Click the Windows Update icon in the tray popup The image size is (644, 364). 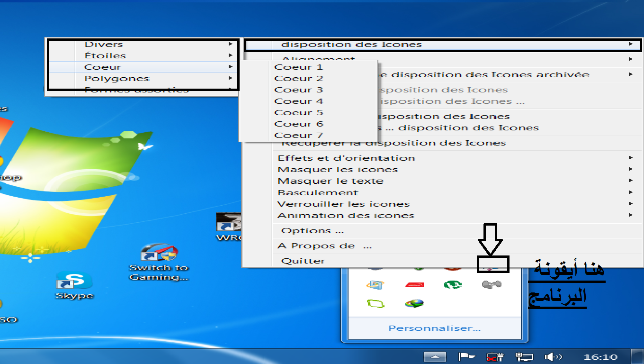point(374,285)
